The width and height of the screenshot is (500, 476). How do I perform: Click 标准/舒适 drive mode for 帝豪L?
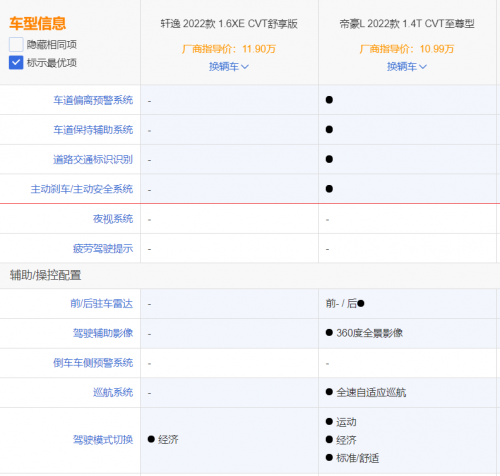(352, 458)
